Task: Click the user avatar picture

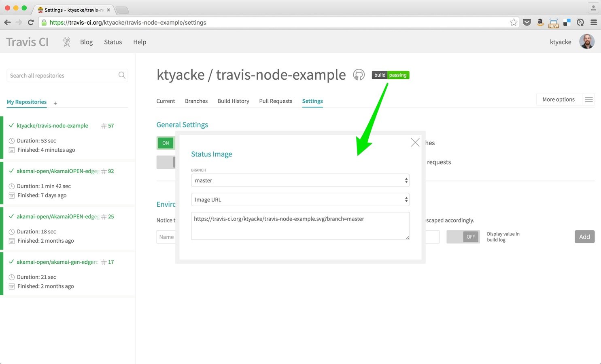Action: tap(587, 42)
